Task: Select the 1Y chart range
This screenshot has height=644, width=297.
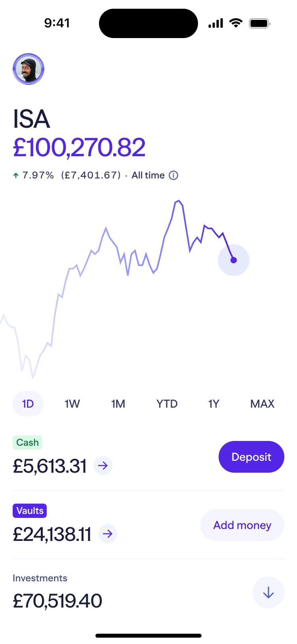Action: click(213, 404)
